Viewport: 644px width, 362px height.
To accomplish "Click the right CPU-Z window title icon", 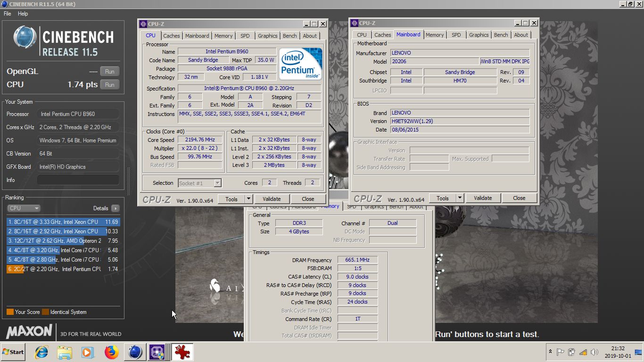I will click(355, 23).
